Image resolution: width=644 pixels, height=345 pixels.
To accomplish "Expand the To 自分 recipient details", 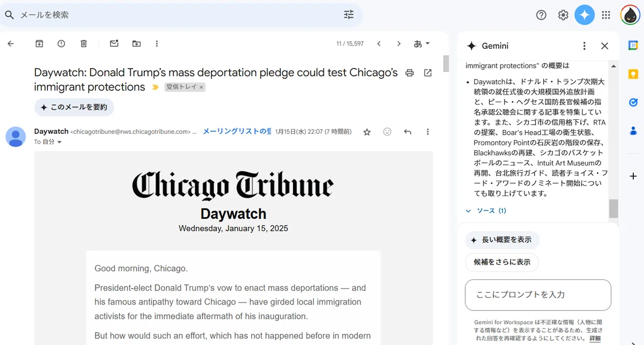I will click(59, 142).
